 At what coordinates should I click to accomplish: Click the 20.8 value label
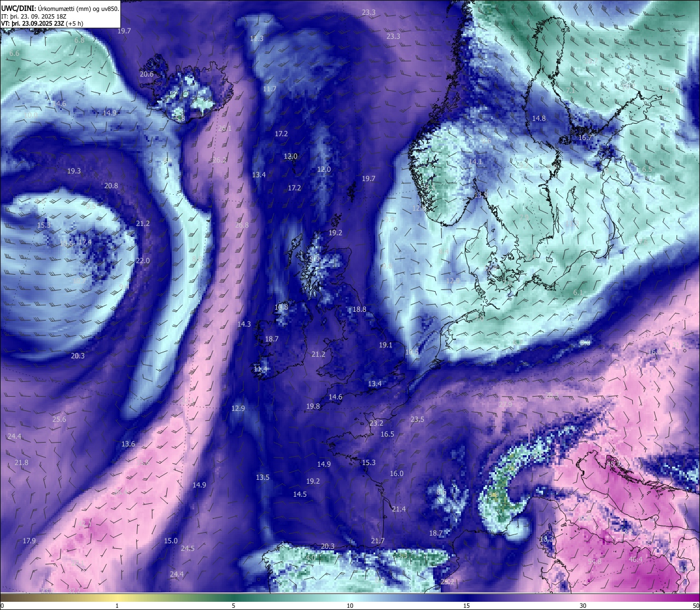point(111,186)
